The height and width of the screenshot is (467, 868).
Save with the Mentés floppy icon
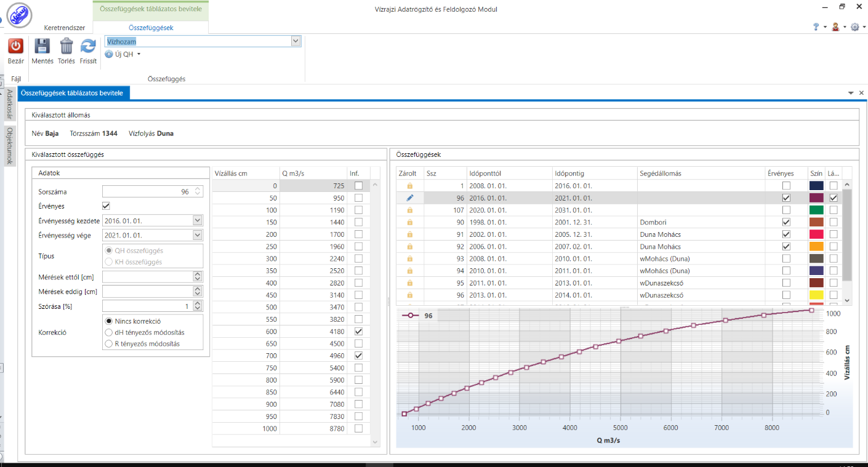42,46
